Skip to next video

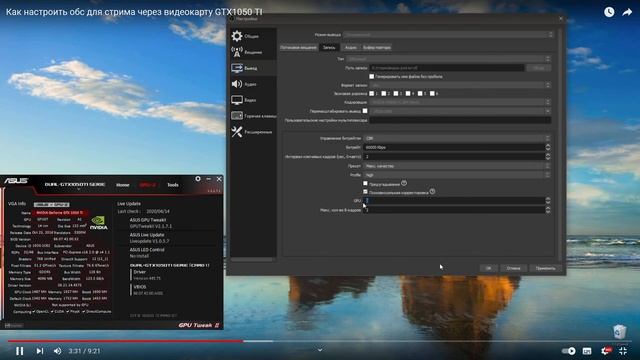click(40, 351)
